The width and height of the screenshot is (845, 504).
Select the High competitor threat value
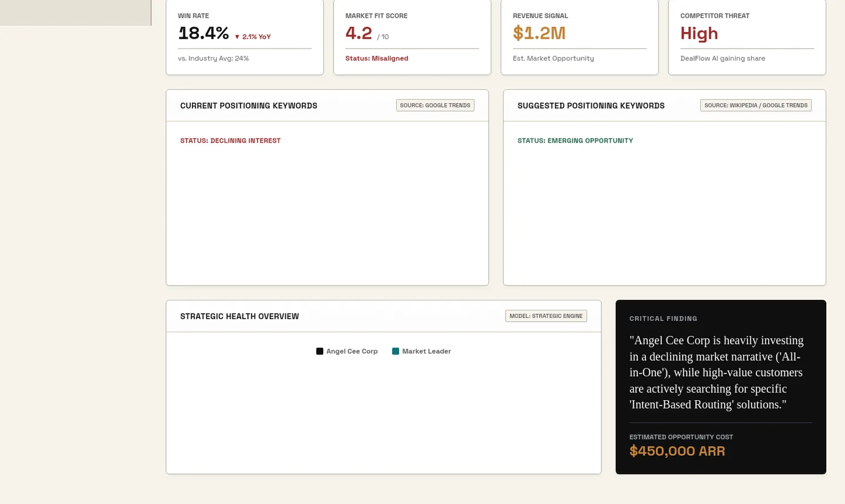point(699,33)
